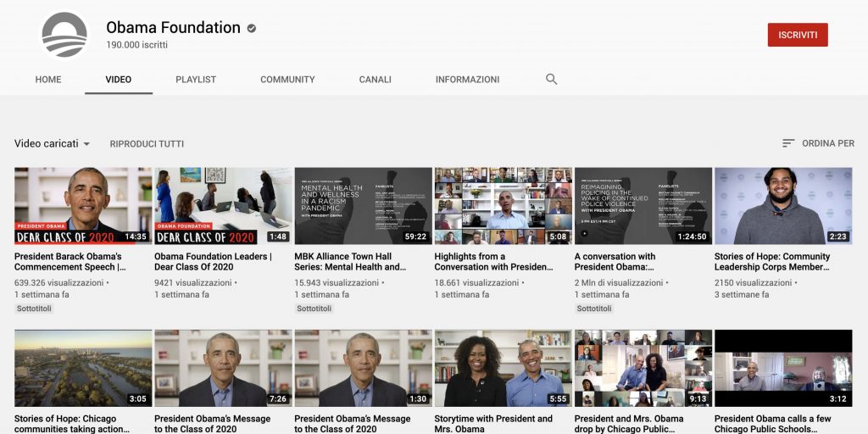
Task: Click the 9421 visualizzazioni text
Action: (193, 283)
